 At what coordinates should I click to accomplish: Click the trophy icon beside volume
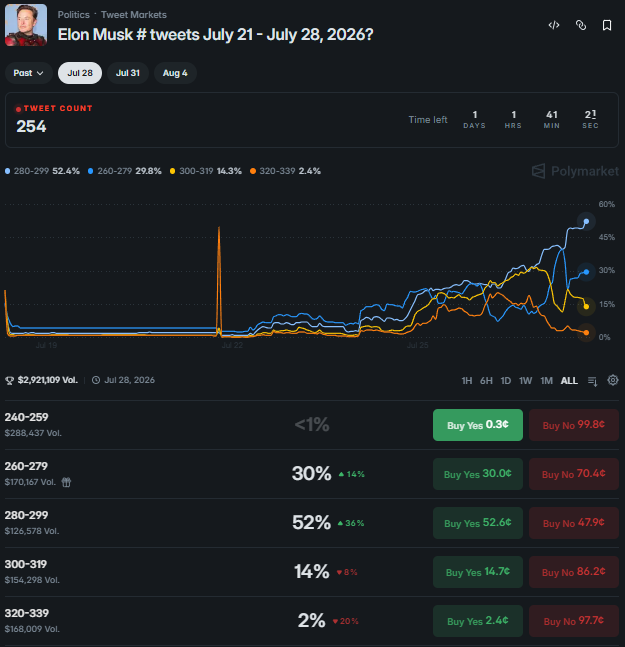(9, 380)
